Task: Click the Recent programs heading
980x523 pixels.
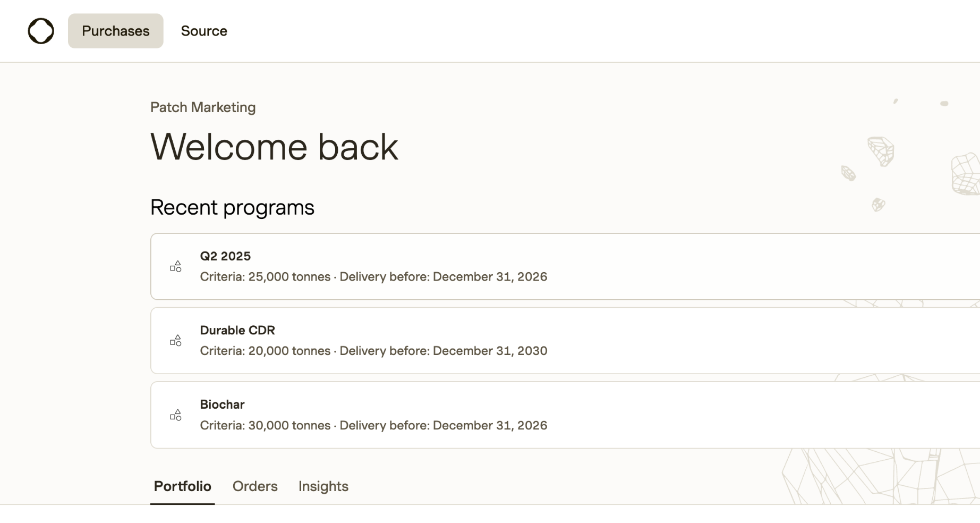Action: [x=232, y=207]
